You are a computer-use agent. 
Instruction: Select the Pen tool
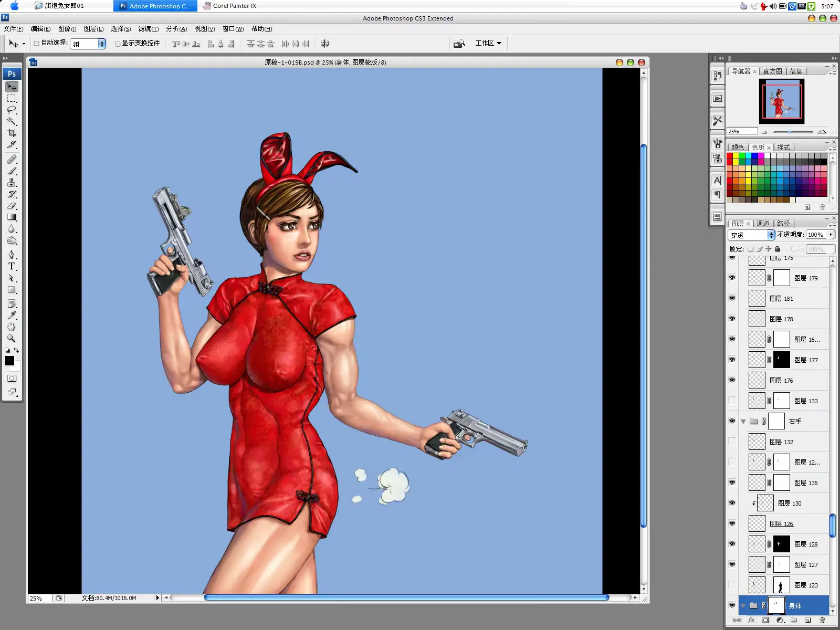(12, 255)
